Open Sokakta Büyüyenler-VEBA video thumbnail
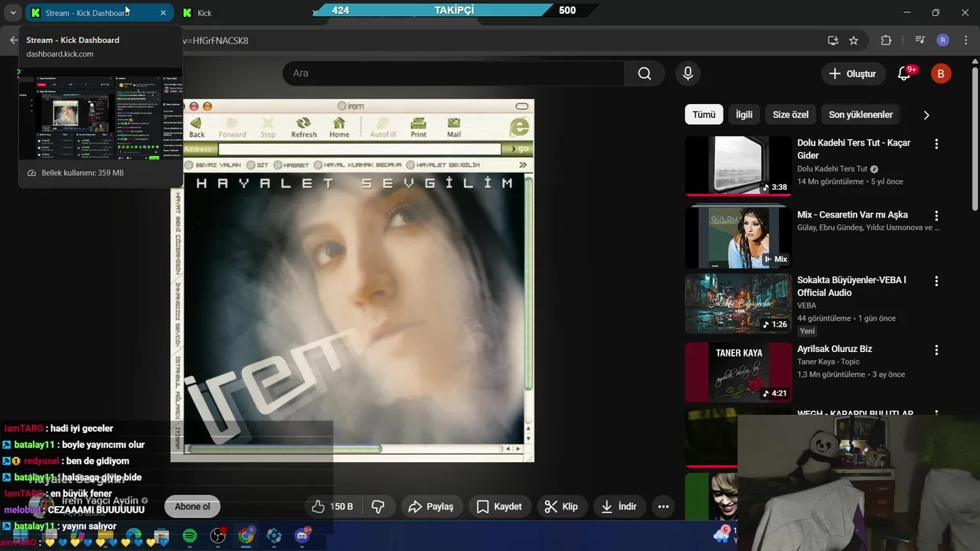The image size is (980, 551). [x=738, y=304]
